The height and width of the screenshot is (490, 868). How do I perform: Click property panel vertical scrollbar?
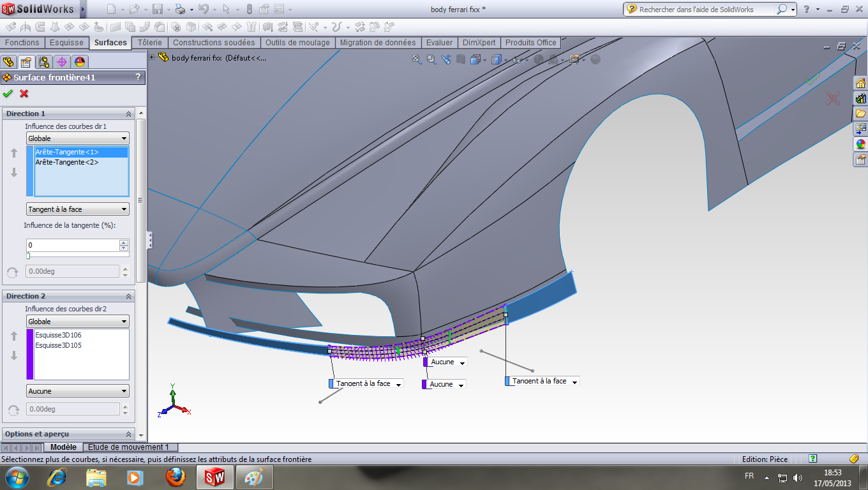140,201
